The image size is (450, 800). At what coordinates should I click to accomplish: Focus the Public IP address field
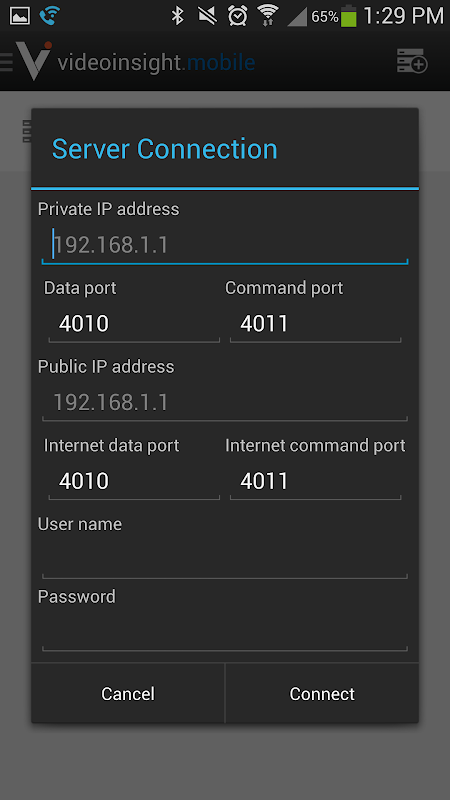[x=224, y=403]
